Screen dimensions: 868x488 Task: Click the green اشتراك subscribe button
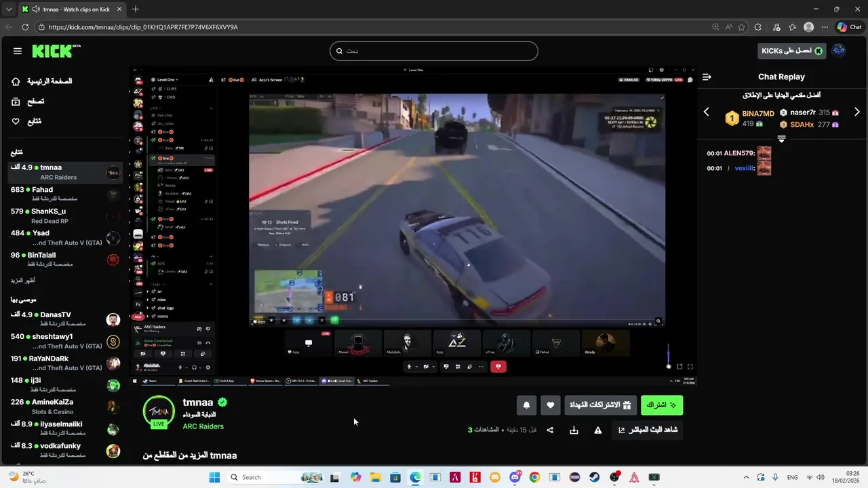662,405
